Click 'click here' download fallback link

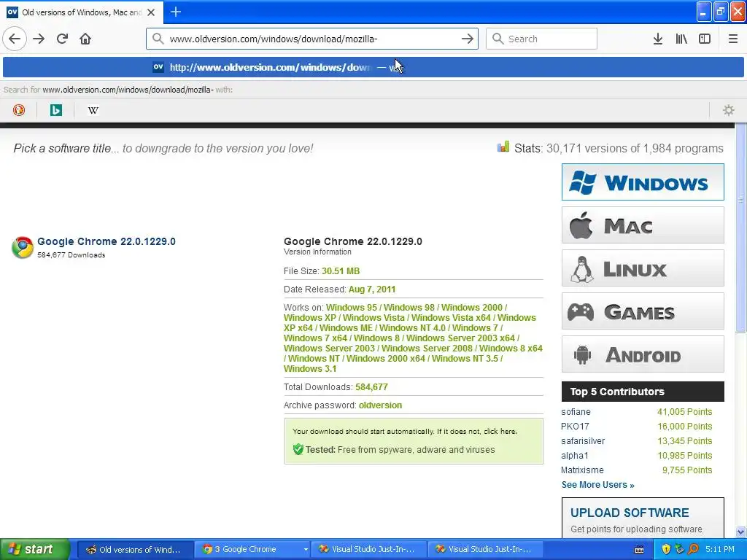coord(499,432)
